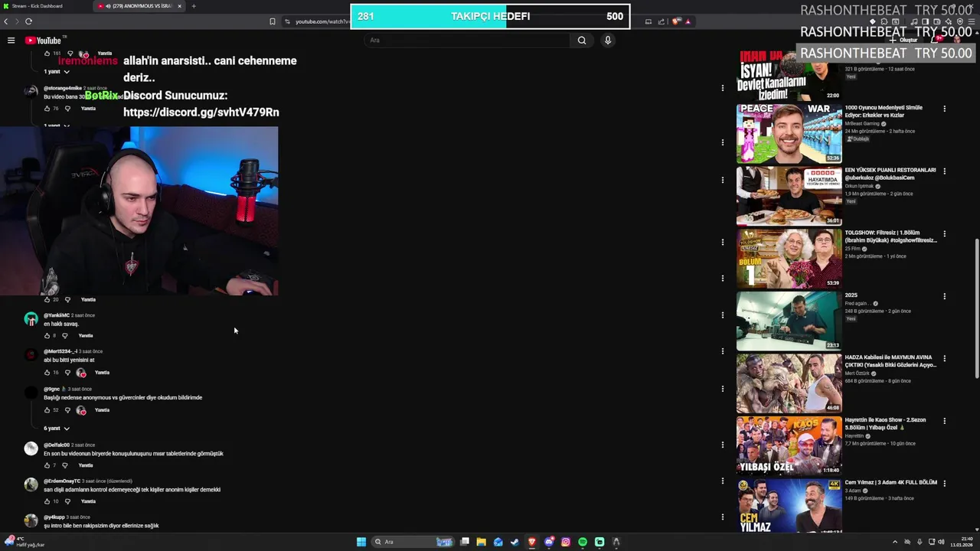Dislike the @ErdemOnayTC comment
The height and width of the screenshot is (551, 980).
coord(67,501)
